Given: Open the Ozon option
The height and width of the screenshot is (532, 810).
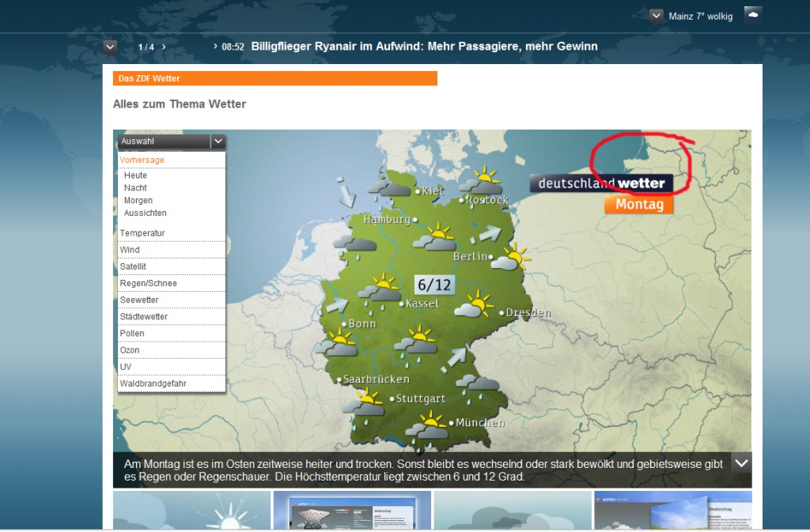Looking at the screenshot, I should (x=172, y=350).
